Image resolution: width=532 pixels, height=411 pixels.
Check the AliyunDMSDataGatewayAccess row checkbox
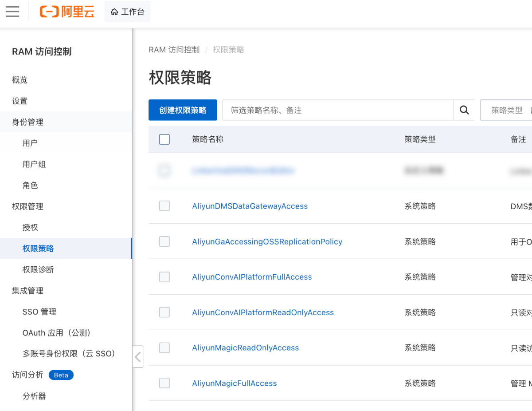(164, 206)
